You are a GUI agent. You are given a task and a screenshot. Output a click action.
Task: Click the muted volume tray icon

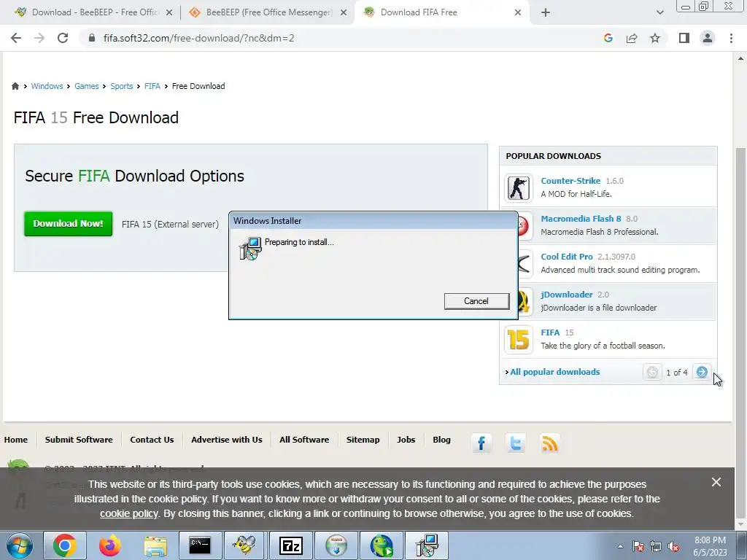point(673,546)
